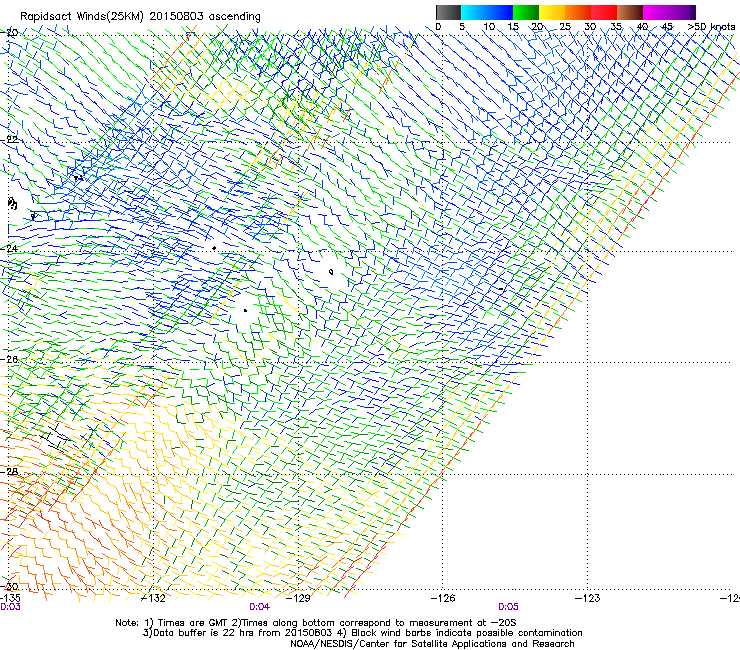The width and height of the screenshot is (740, 650).
Task: Select the '-26' latitude axis label
Action: coord(10,360)
